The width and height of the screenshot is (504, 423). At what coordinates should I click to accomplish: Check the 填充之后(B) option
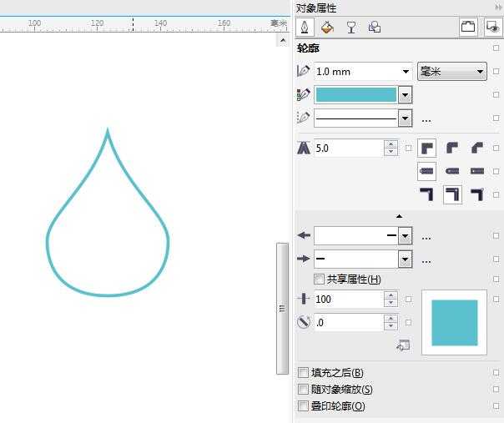pos(304,373)
